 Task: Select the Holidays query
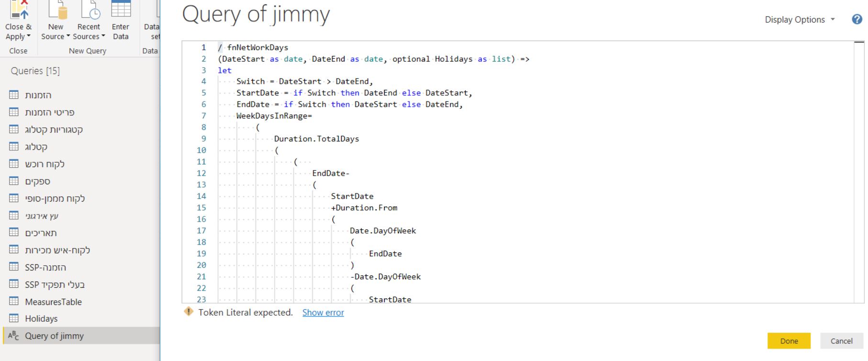(81, 318)
